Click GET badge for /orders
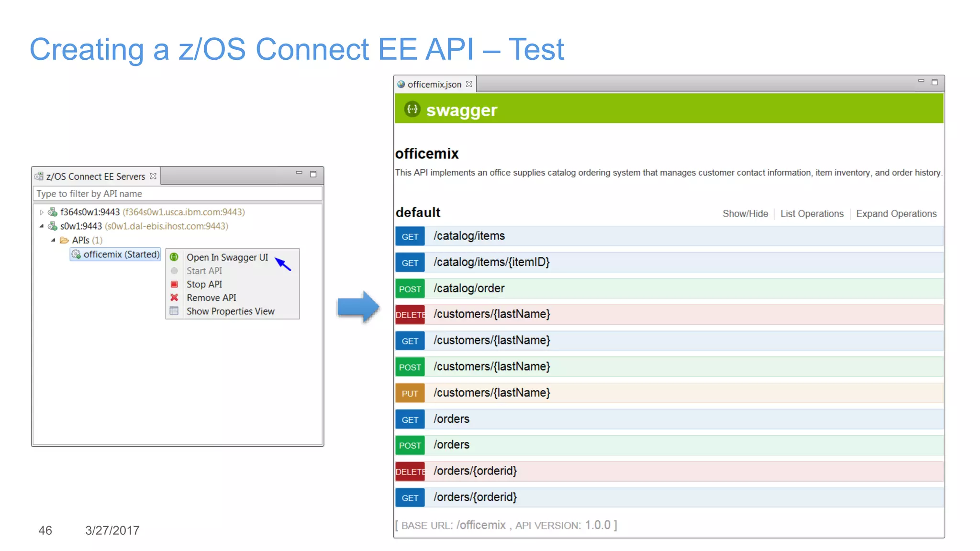This screenshot has height=551, width=980. [x=410, y=419]
